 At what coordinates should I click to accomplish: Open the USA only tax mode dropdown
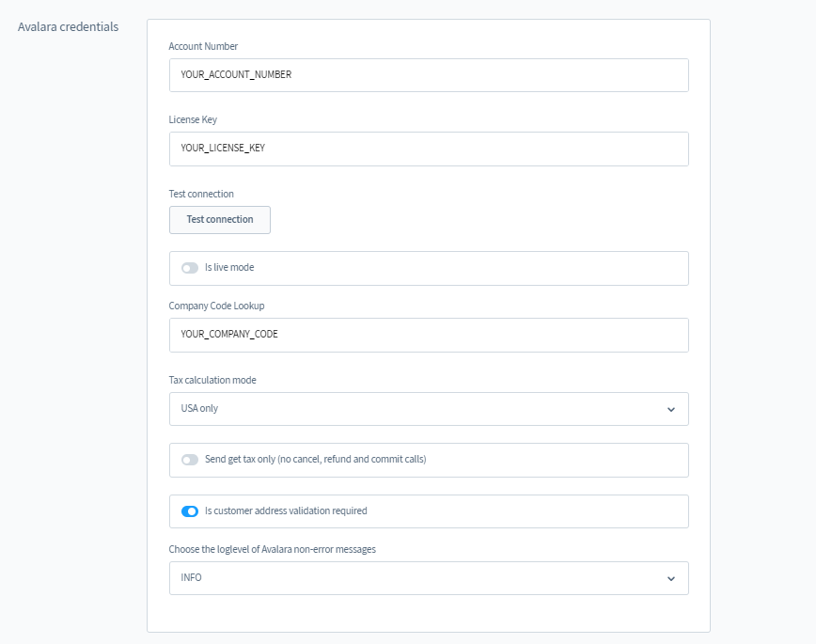click(429, 409)
